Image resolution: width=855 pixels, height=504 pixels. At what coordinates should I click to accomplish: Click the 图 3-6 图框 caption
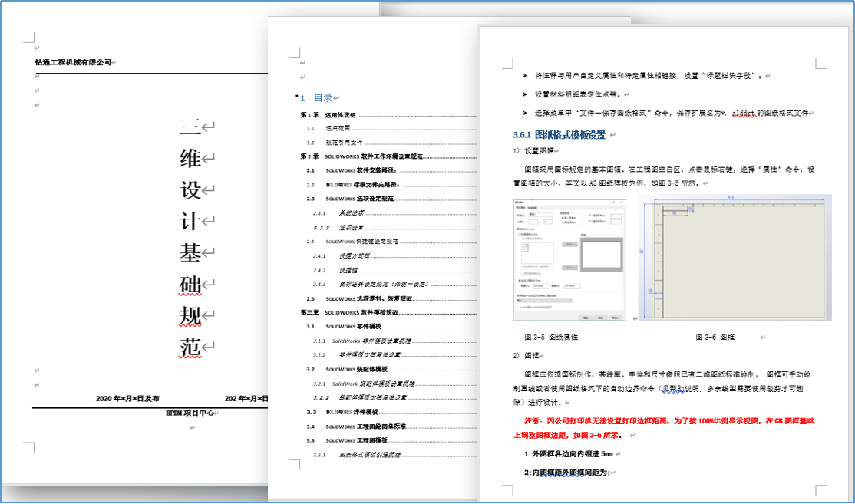coord(715,337)
